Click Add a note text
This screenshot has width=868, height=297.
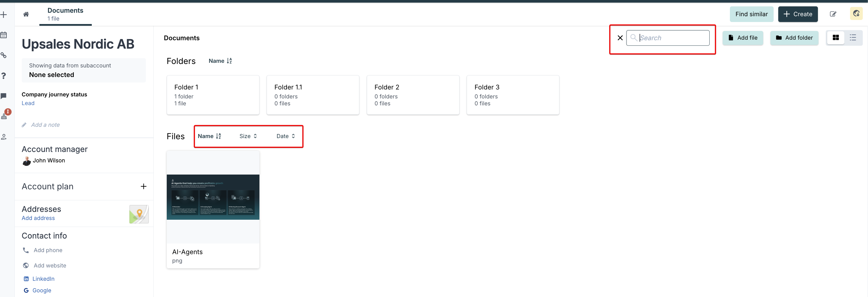[x=45, y=125]
